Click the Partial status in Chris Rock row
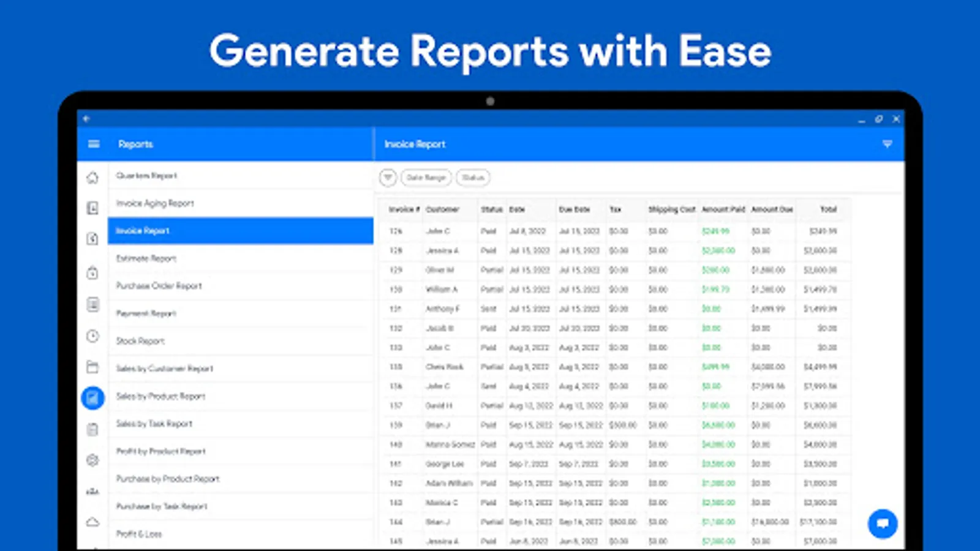This screenshot has width=980, height=551. tap(492, 367)
